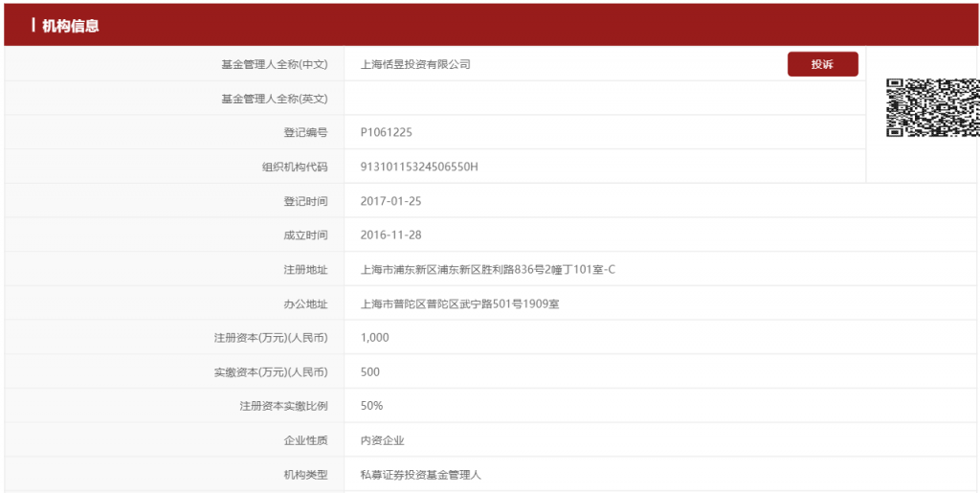980x493 pixels.
Task: Click the 基金管理人全称(英文) label
Action: pyautogui.click(x=275, y=98)
